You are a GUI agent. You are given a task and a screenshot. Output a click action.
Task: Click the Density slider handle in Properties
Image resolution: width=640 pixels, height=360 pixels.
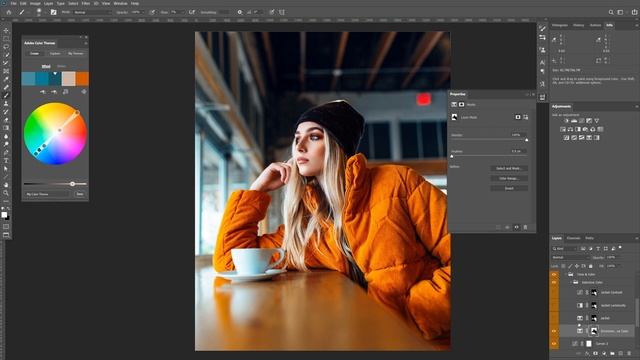(527, 140)
